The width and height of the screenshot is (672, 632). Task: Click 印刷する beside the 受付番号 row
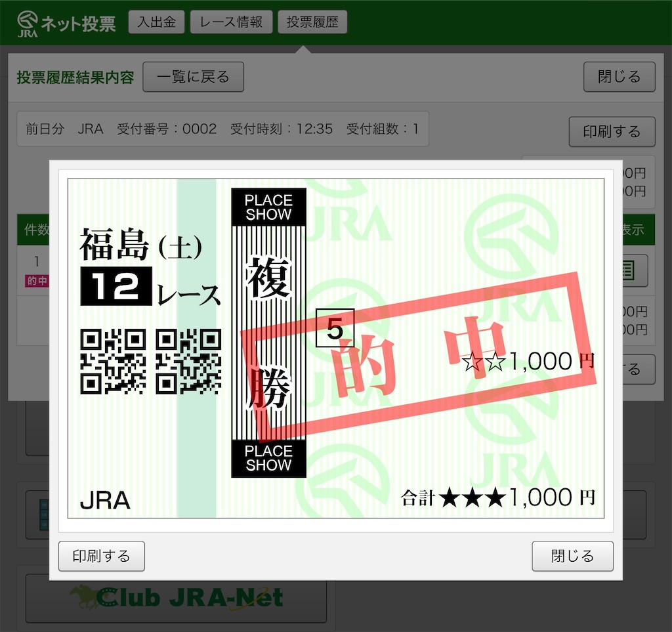point(612,131)
